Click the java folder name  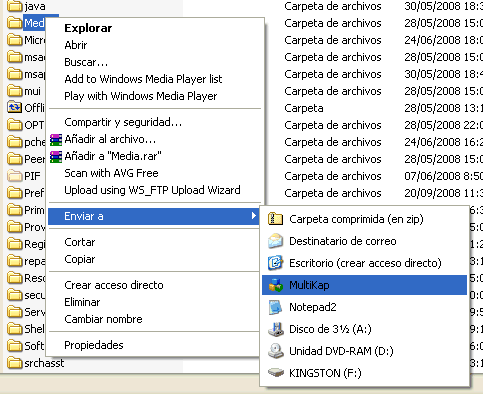pos(35,6)
